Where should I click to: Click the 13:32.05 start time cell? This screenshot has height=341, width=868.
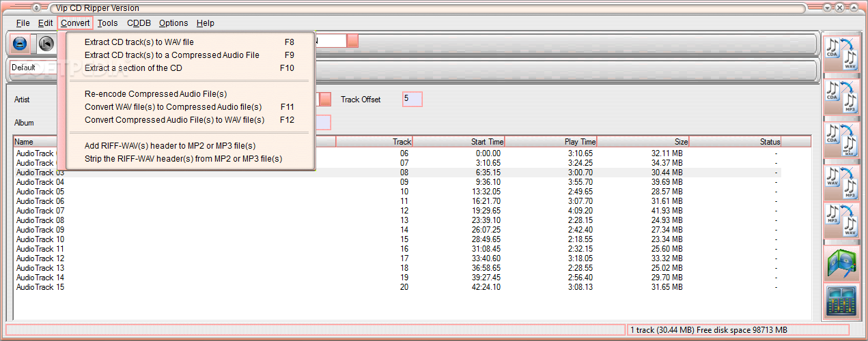point(486,192)
